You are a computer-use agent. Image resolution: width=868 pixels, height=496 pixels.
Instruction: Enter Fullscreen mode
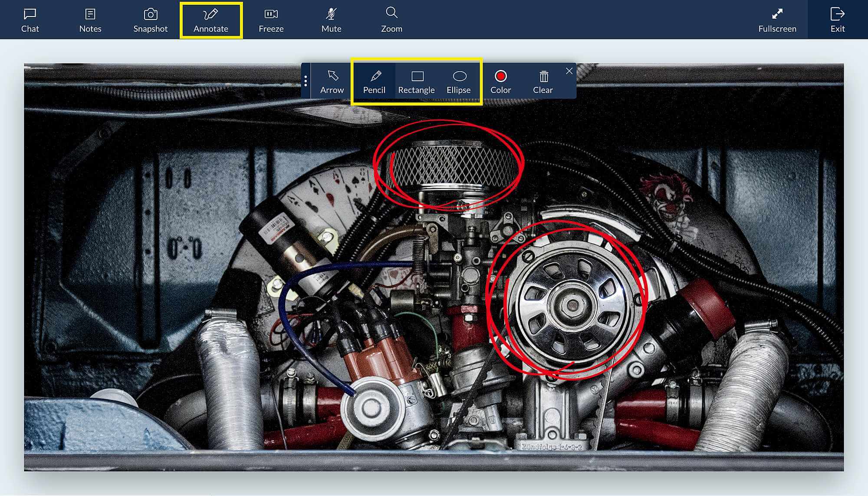(x=777, y=20)
